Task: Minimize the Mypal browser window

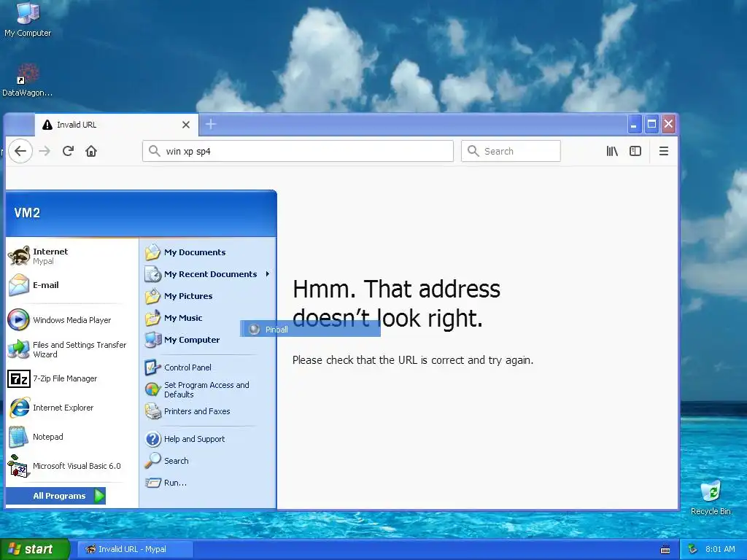Action: (x=634, y=125)
